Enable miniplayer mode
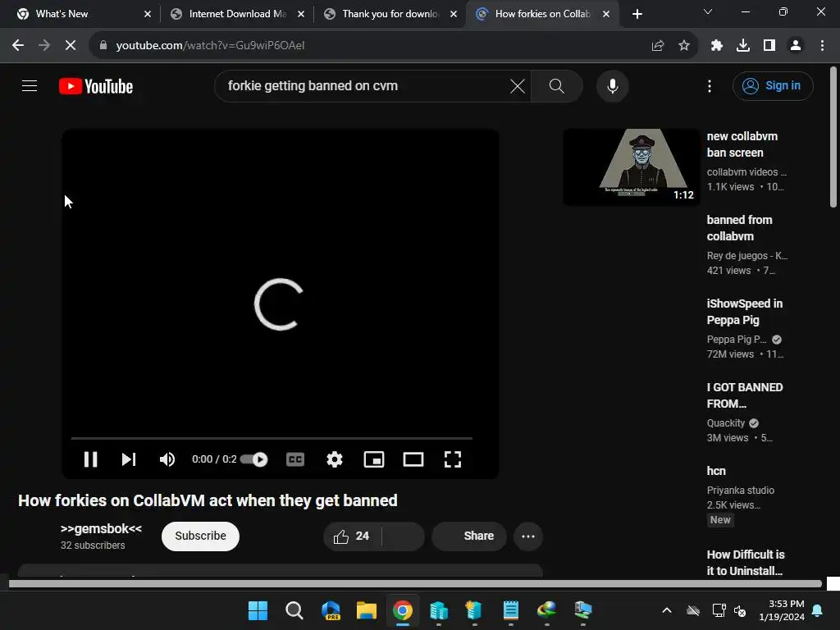840x630 pixels. pos(374,459)
